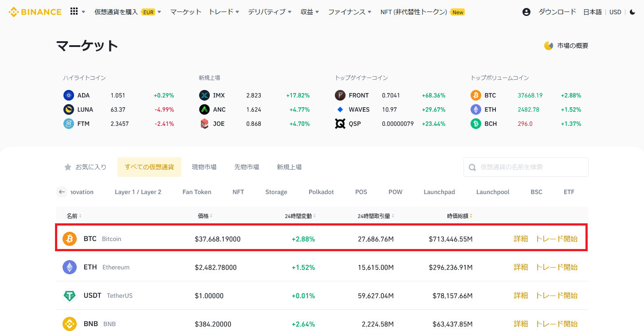Viewport: 644px width, 331px height.
Task: Click the WAVES coin icon in top gainers
Action: click(340, 109)
